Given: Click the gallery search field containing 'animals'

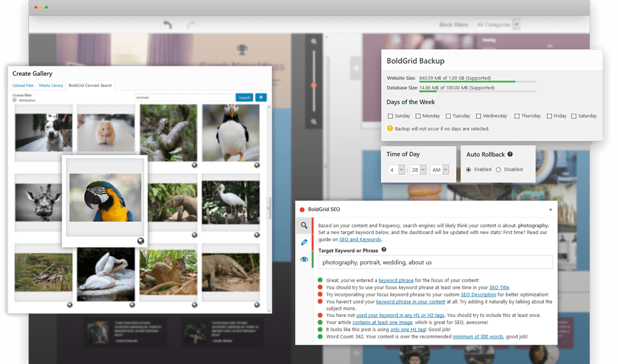Looking at the screenshot, I should point(184,97).
